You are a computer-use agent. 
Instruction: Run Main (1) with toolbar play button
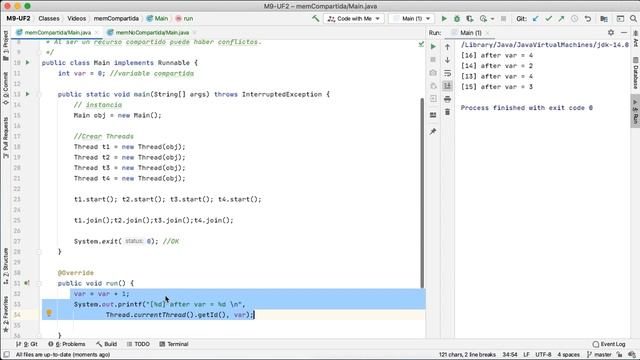tap(444, 18)
